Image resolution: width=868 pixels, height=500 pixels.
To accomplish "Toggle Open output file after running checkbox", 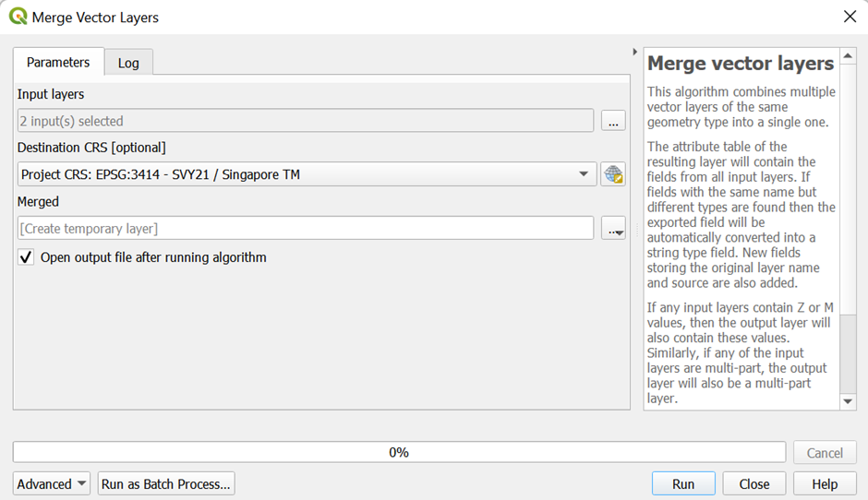I will (x=26, y=258).
